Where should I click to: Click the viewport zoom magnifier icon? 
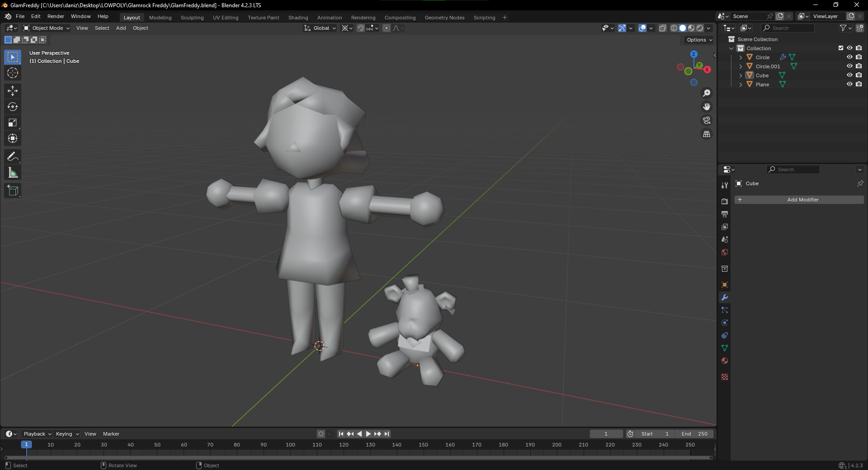[707, 93]
